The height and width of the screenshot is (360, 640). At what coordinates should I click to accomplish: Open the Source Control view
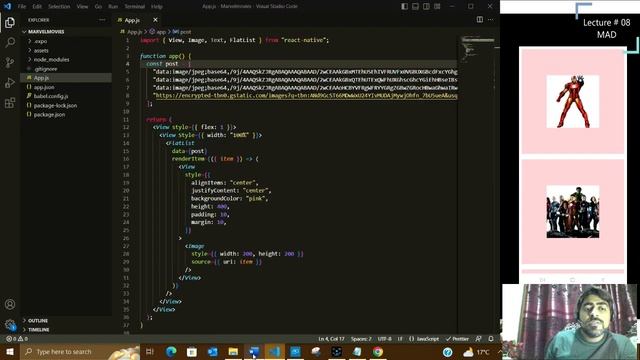click(x=10, y=62)
